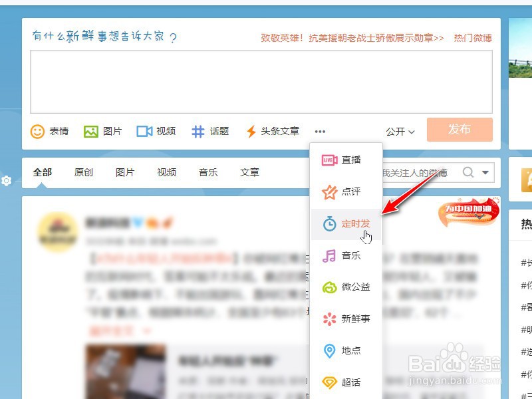Screen dimensions: 532x399
Task: Click the lightning headline article icon
Action: [x=251, y=131]
